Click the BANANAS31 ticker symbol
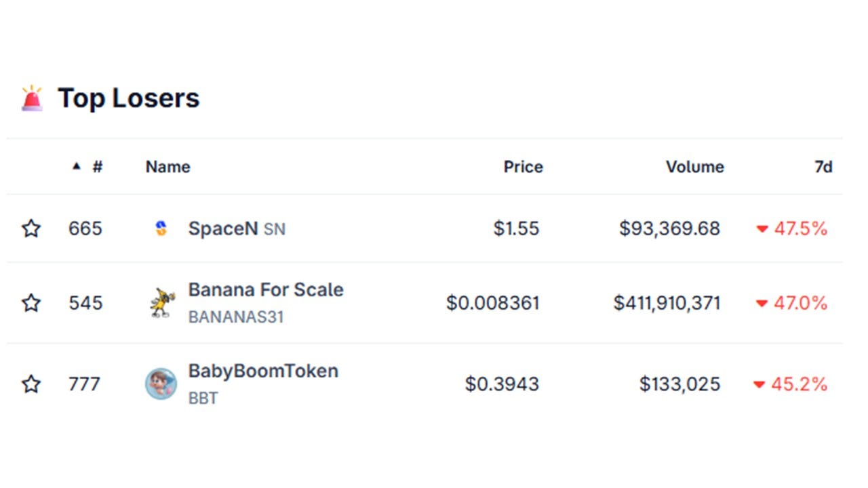 tap(237, 317)
